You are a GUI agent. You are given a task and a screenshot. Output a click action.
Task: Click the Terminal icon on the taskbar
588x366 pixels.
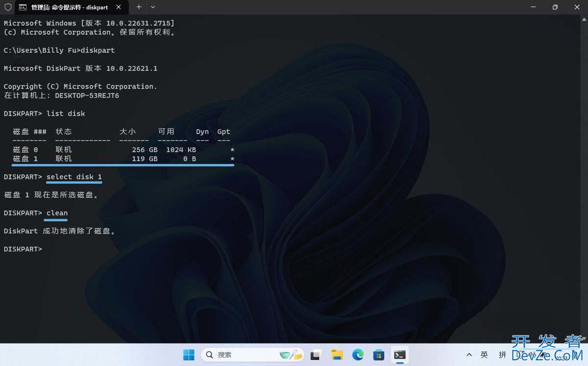click(400, 355)
